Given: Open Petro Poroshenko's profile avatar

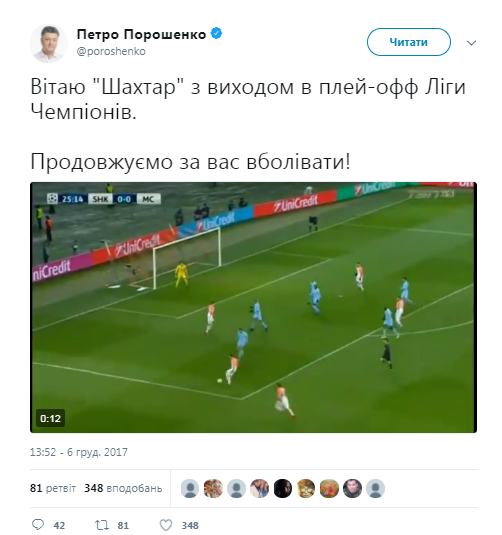Looking at the screenshot, I should pos(49,44).
